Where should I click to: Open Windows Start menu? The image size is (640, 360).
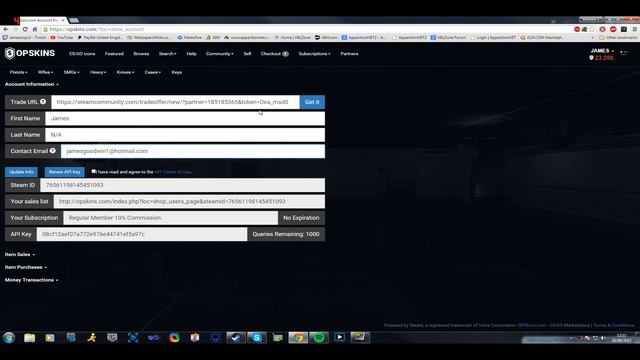(x=9, y=338)
